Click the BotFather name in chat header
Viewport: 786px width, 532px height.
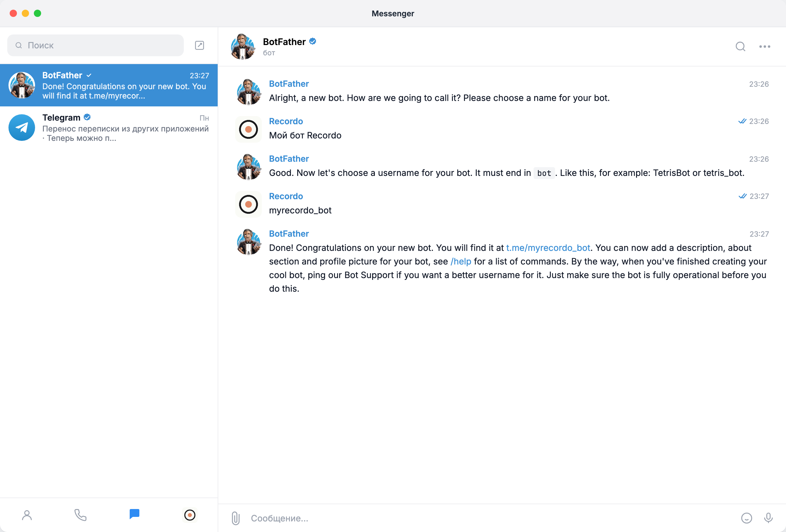tap(284, 42)
